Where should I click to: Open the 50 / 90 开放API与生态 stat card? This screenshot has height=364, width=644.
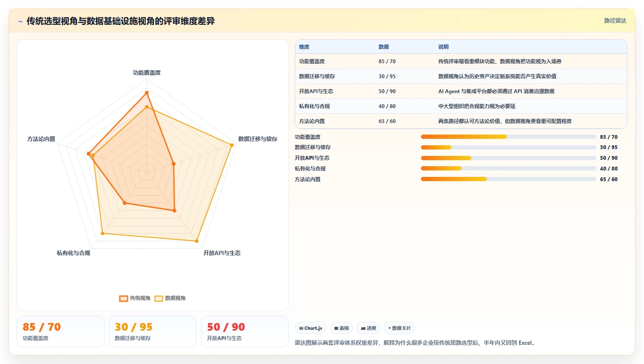245,332
